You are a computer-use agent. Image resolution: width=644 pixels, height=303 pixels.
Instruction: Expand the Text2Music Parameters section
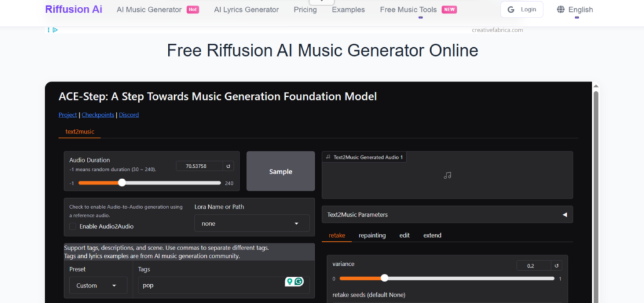pyautogui.click(x=447, y=214)
